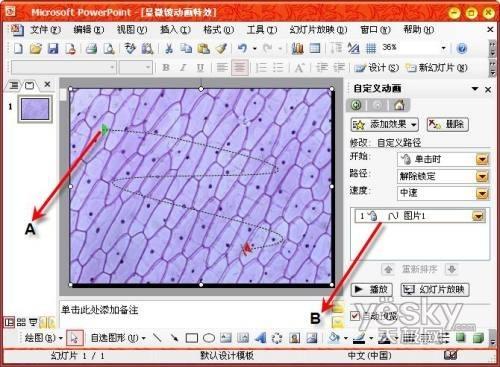
Task: Center text with the center alignment button
Action: 239,68
